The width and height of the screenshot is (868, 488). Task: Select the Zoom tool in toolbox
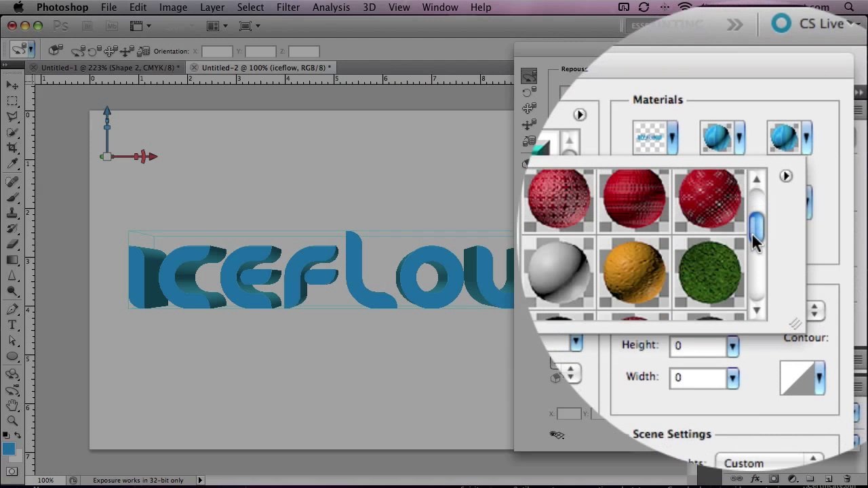(12, 421)
